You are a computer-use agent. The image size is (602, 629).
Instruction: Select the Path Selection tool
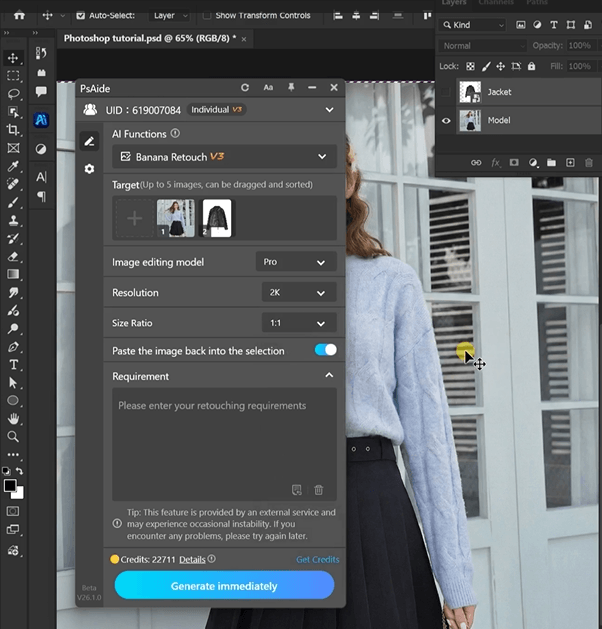click(13, 383)
